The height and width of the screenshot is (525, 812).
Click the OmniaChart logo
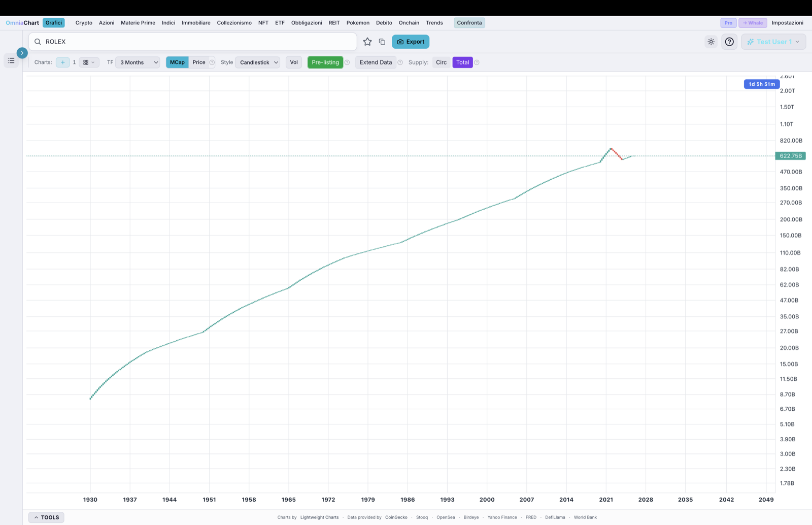(x=22, y=23)
